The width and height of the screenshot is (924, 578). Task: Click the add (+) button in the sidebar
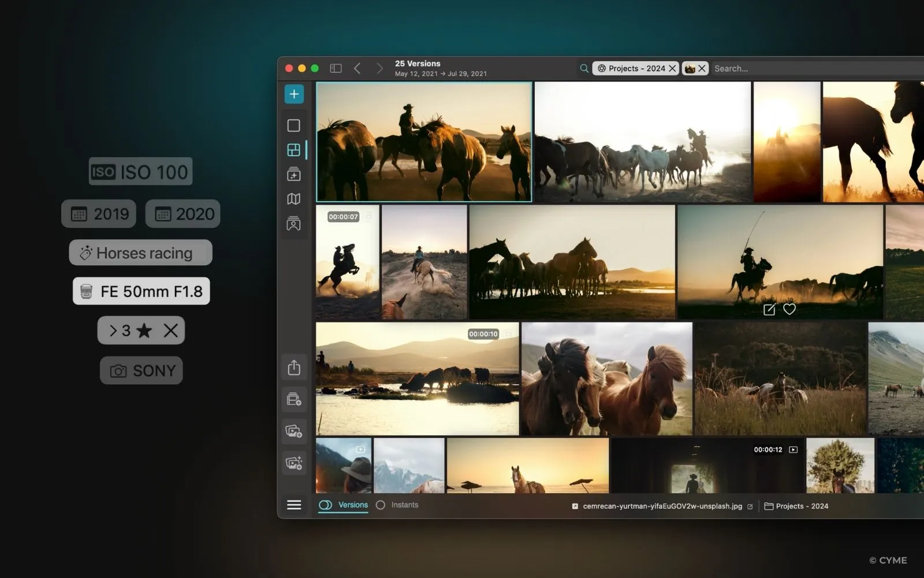294,94
